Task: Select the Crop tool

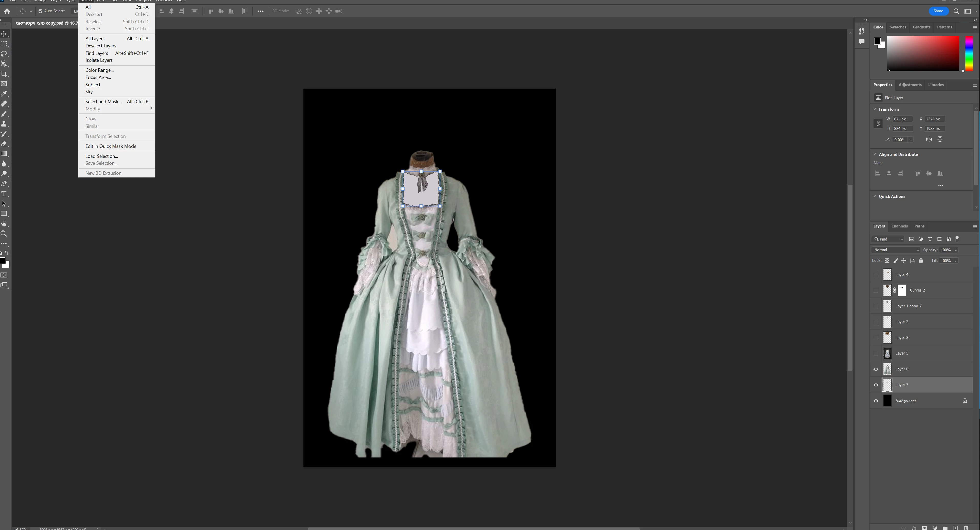Action: pos(4,74)
